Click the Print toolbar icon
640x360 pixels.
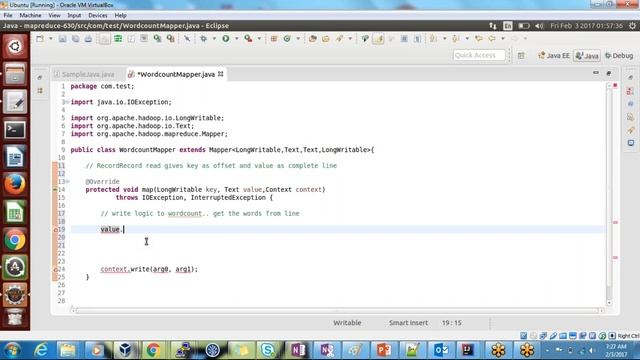click(x=88, y=39)
